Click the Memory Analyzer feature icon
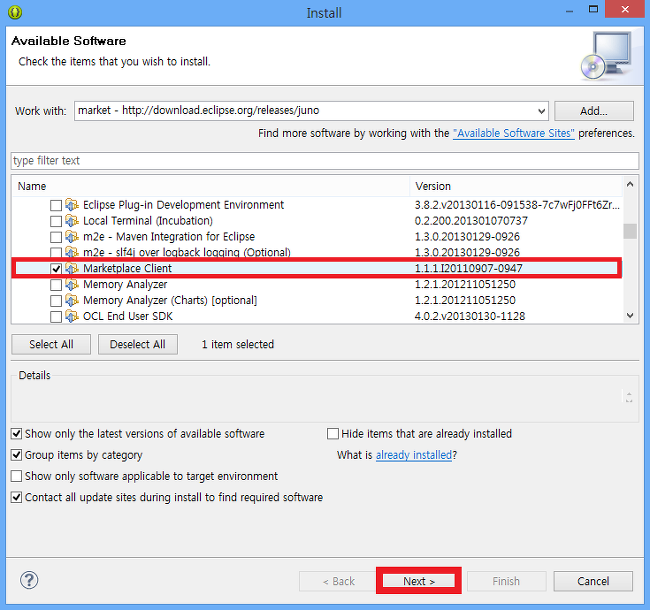Image resolution: width=650 pixels, height=610 pixels. point(72,284)
